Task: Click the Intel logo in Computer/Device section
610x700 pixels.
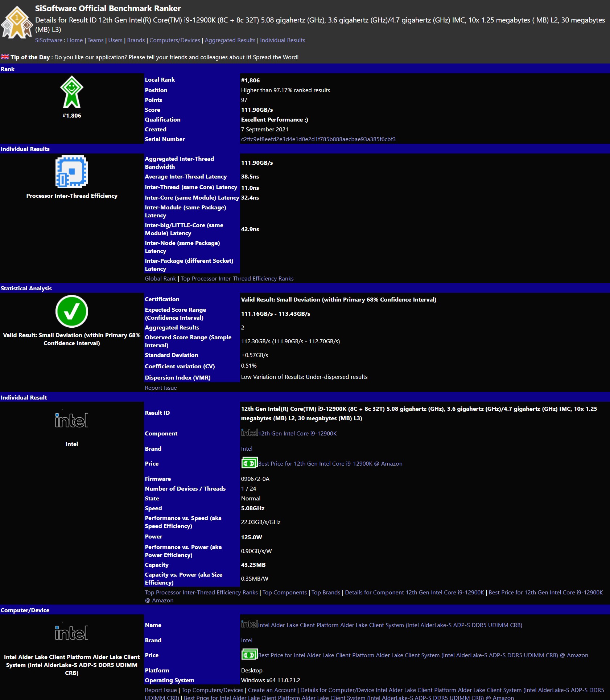Action: point(72,633)
